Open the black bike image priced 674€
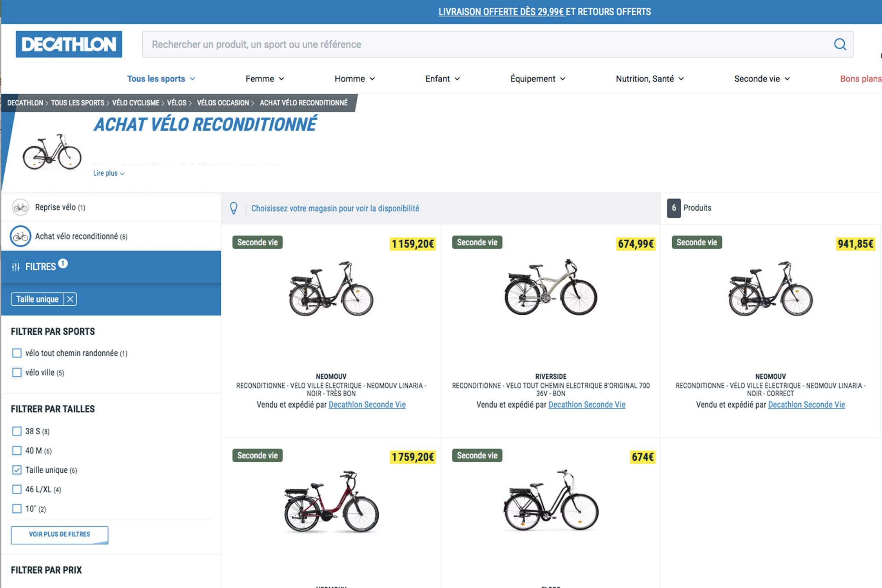Viewport: 882px width, 588px height. (x=551, y=501)
